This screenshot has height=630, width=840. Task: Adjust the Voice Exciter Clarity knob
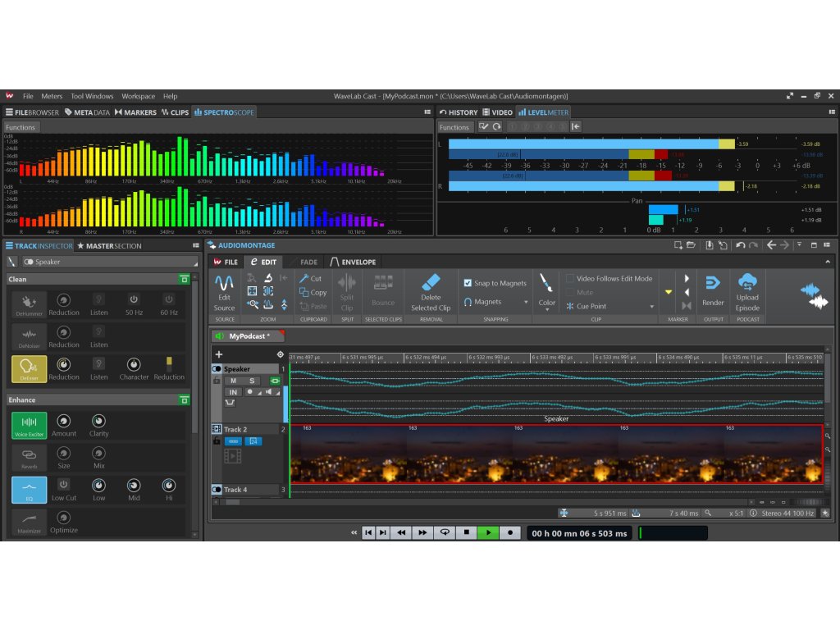[x=98, y=421]
